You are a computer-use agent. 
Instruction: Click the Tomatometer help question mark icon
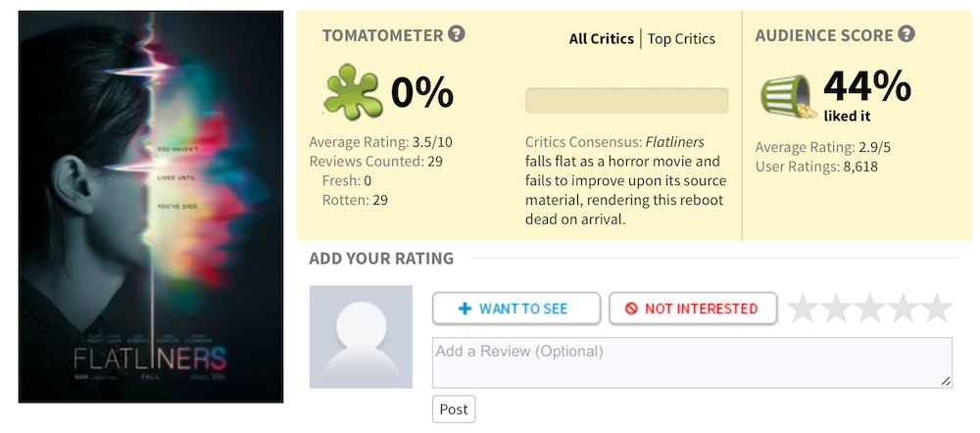[x=457, y=34]
